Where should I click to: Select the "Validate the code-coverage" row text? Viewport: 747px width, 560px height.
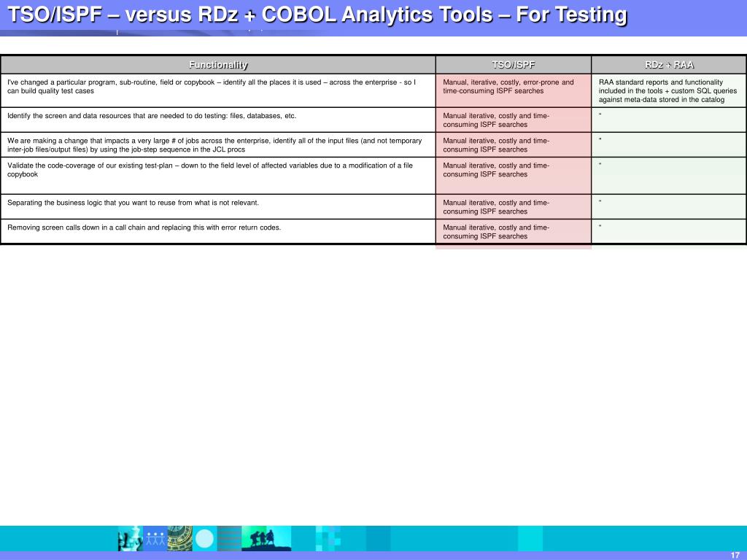click(210, 169)
